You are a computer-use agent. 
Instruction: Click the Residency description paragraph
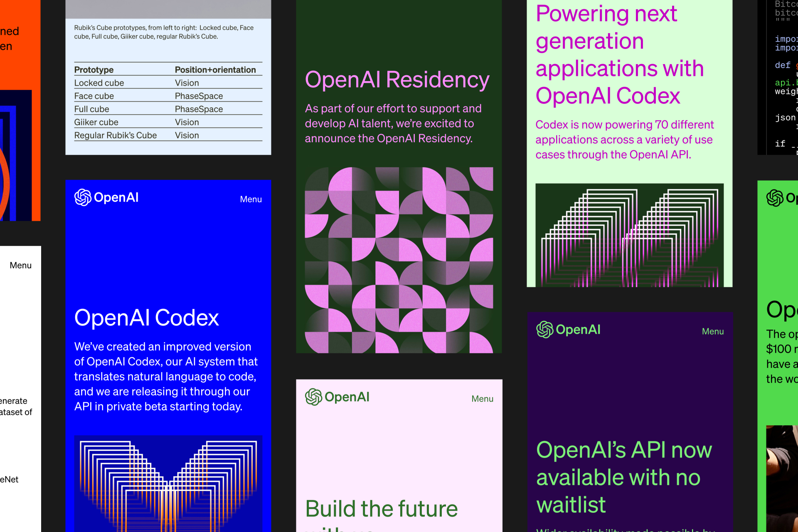click(393, 123)
